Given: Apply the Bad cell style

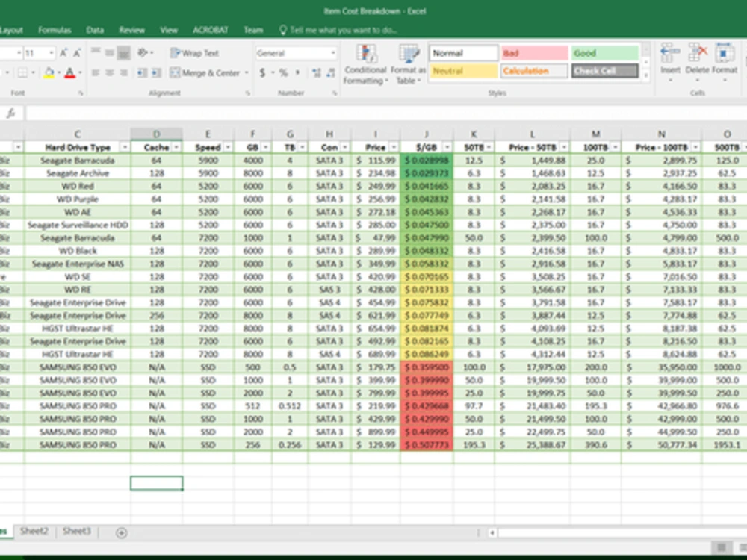Looking at the screenshot, I should (x=534, y=53).
